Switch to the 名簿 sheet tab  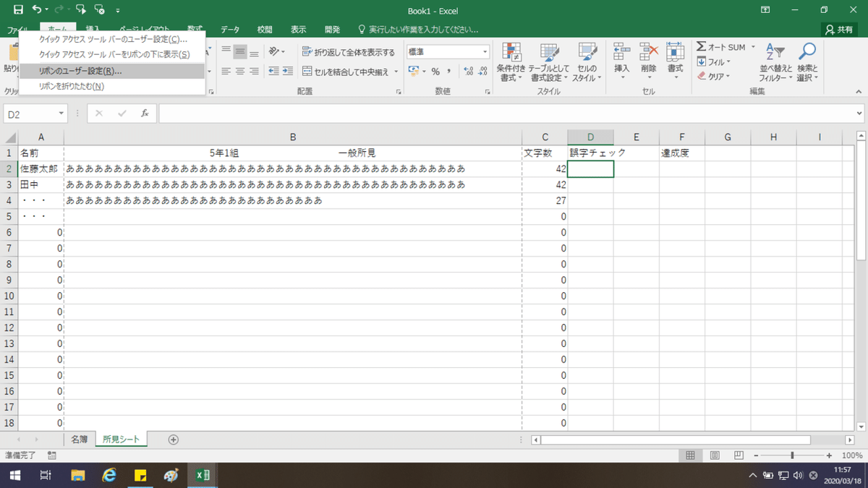(x=79, y=439)
